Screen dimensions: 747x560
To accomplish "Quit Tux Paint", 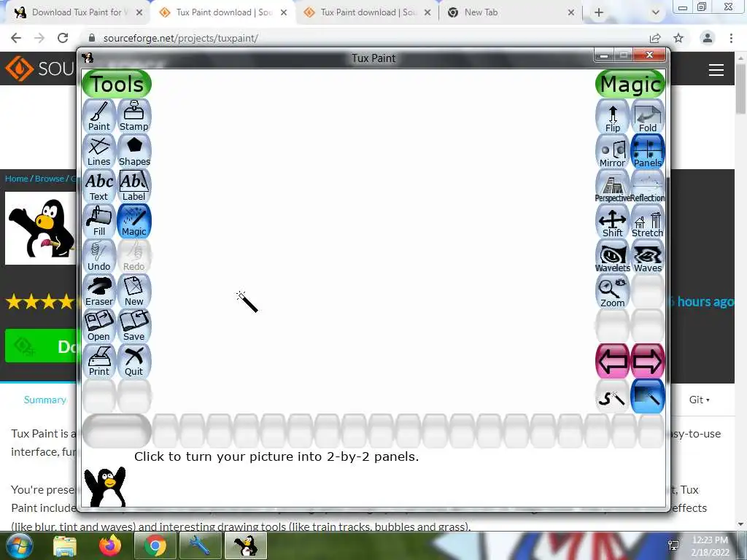I will (x=134, y=361).
